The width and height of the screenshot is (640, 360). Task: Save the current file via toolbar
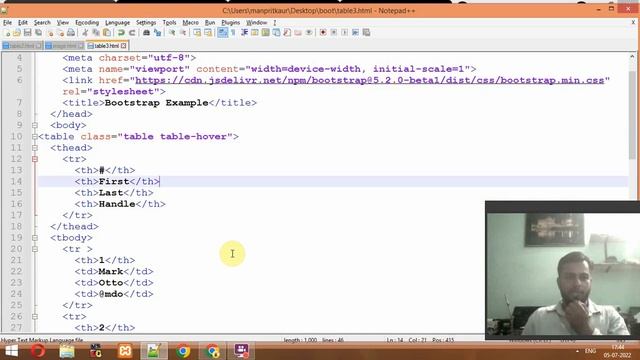[x=28, y=33]
